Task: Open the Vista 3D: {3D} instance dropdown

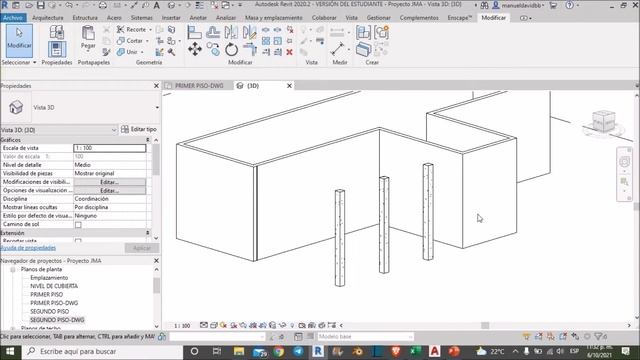Action: coord(114,130)
